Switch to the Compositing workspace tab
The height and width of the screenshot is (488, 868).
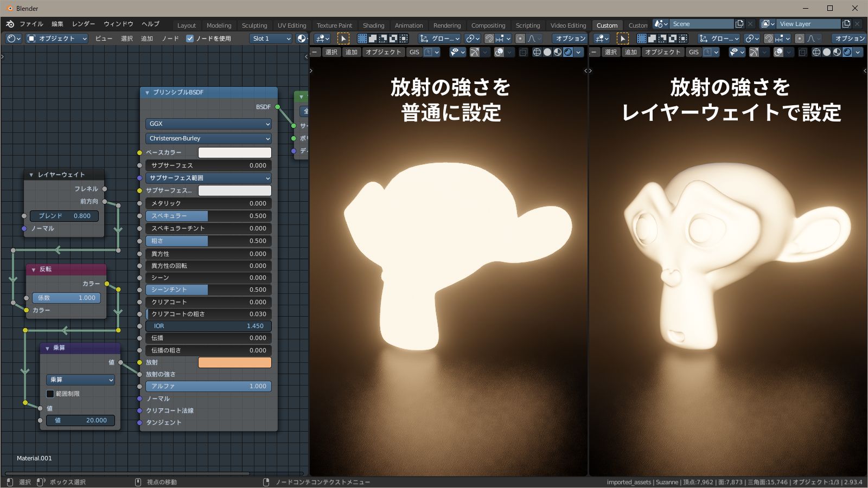click(488, 25)
